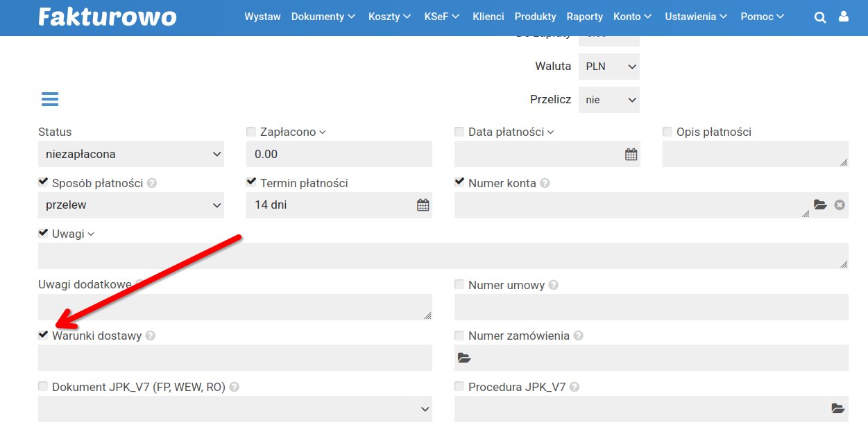Open the hamburger menu icon
Image resolution: width=868 pixels, height=434 pixels.
[50, 99]
